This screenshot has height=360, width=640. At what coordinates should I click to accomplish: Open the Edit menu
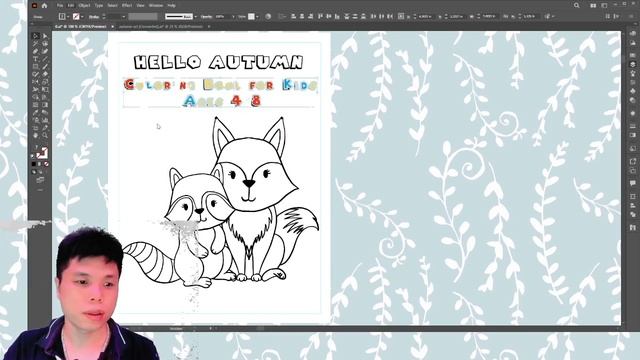tap(71, 6)
